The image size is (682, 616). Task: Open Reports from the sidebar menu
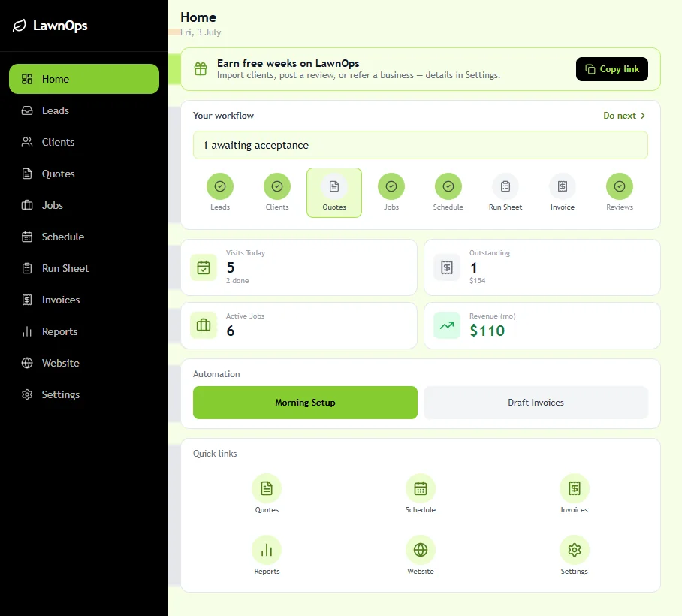coord(84,331)
